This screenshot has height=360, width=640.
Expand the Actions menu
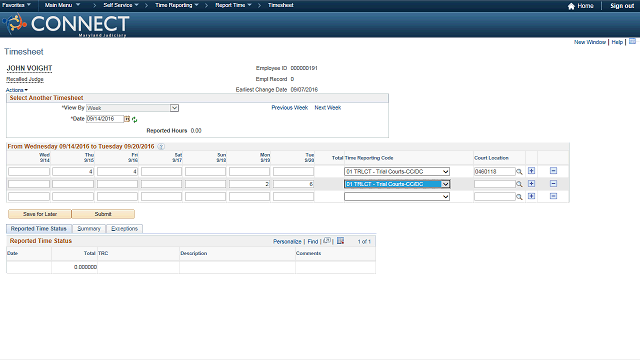[17, 90]
